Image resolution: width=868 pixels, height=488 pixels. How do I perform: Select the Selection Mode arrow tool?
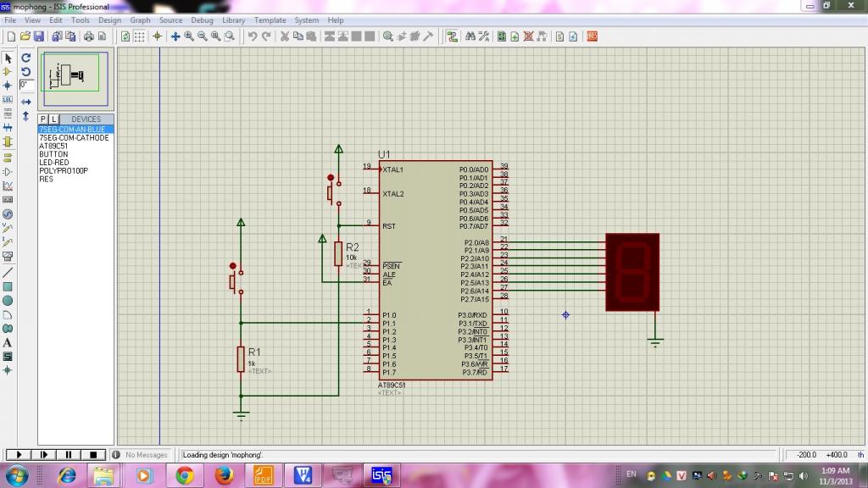tap(8, 58)
